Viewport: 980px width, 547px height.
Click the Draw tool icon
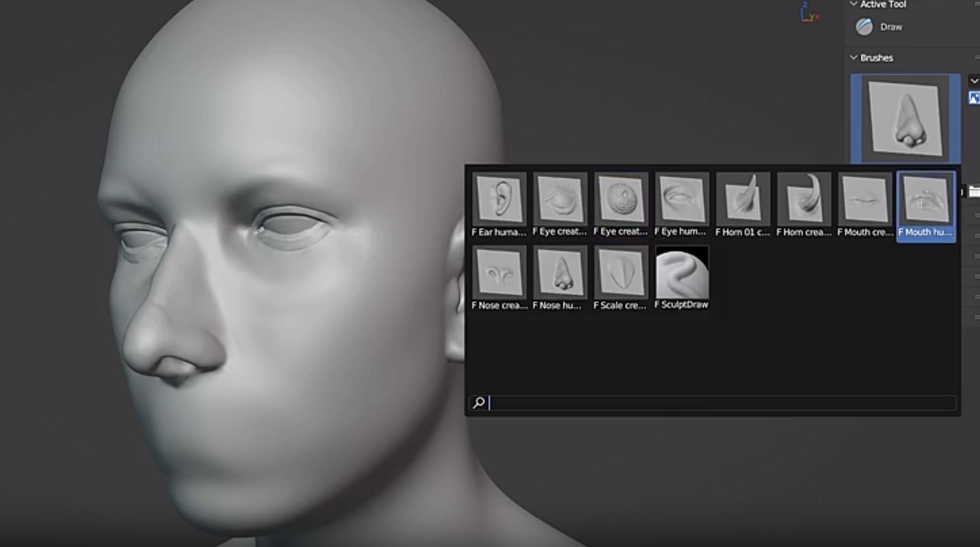[x=864, y=27]
